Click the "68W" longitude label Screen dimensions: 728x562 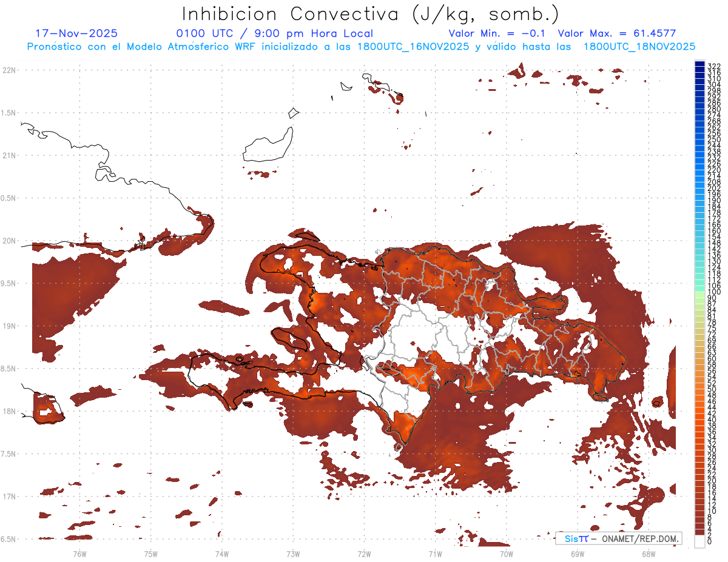(649, 554)
